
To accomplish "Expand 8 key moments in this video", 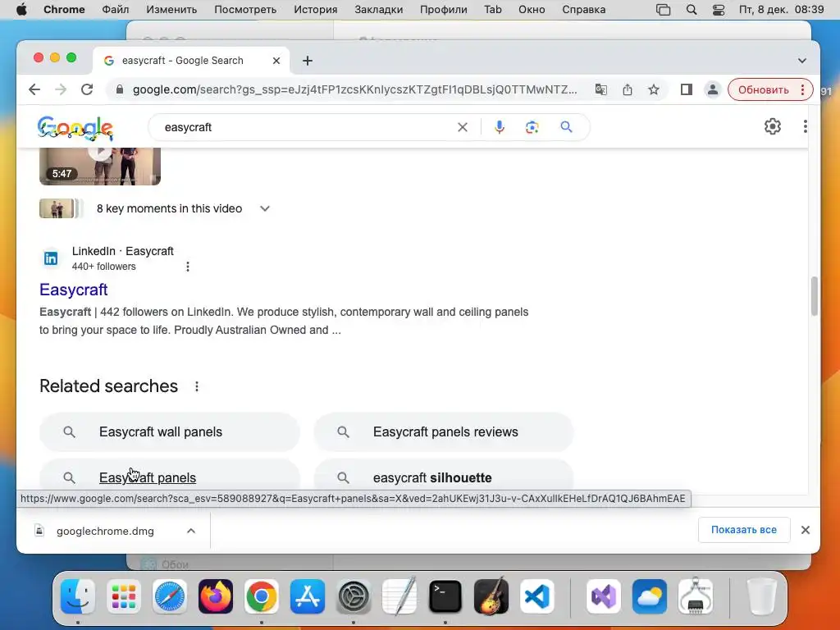I will point(265,208).
